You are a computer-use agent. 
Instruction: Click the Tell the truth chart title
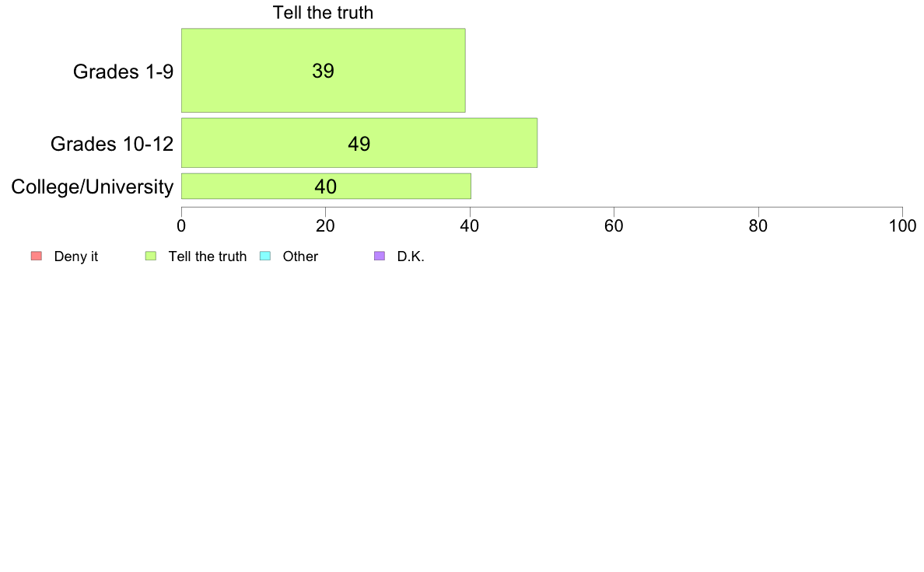(323, 12)
